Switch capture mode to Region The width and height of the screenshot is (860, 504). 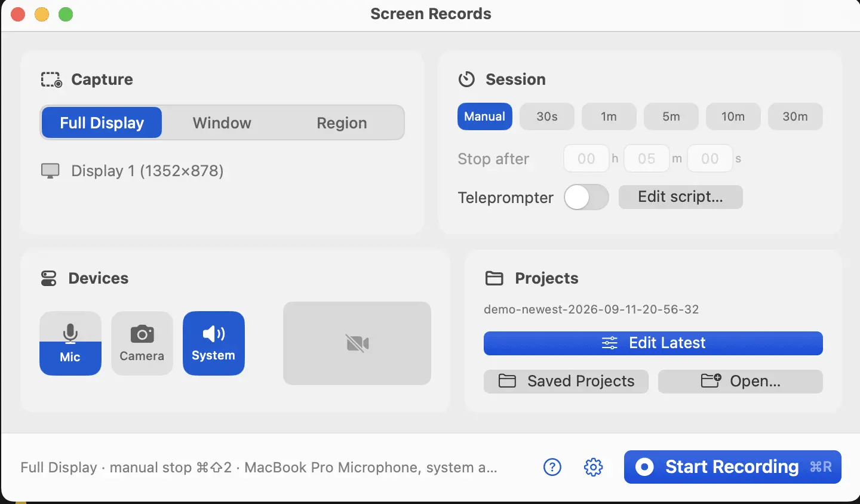[x=342, y=122]
